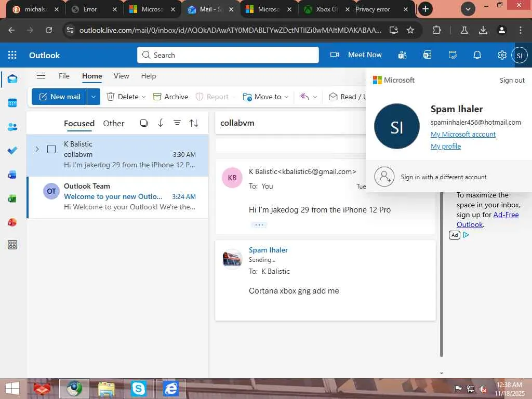The width and height of the screenshot is (532, 399).
Task: Open the sort order arrows icon
Action: coord(194,123)
